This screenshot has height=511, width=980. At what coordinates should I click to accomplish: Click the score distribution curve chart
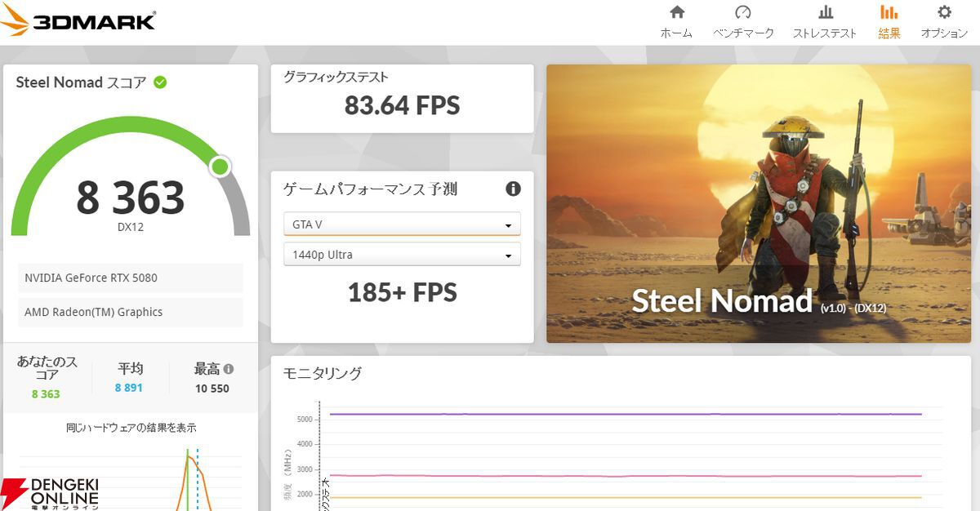(x=131, y=478)
